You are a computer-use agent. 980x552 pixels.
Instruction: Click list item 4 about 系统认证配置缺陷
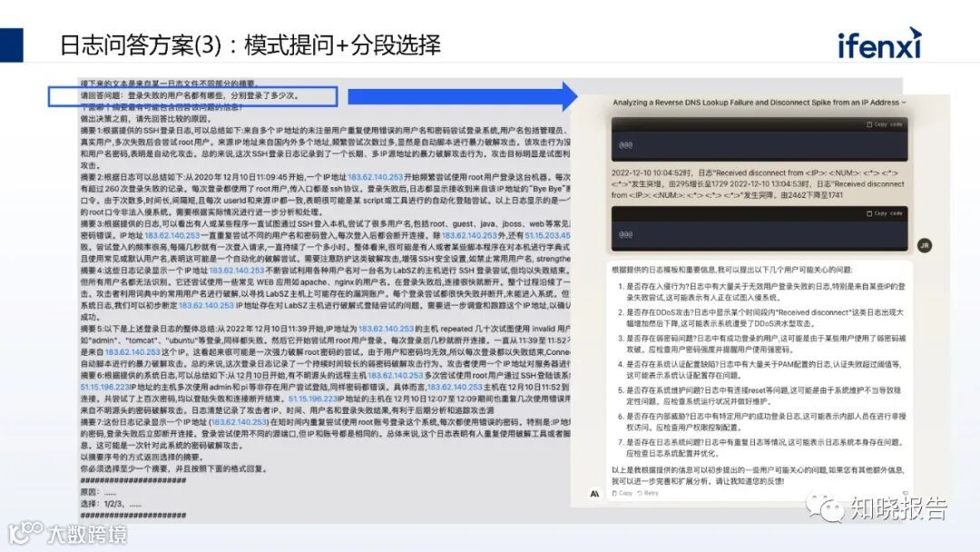[760, 370]
